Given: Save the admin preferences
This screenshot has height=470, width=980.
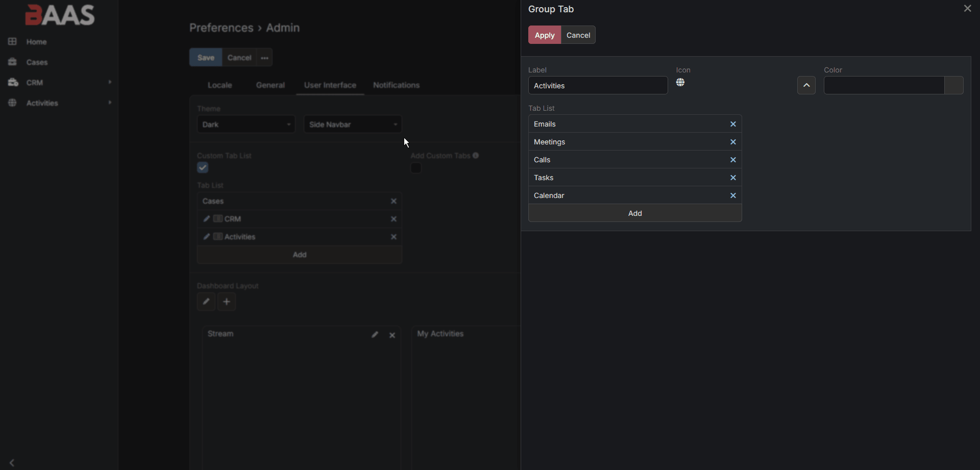Looking at the screenshot, I should coord(206,57).
